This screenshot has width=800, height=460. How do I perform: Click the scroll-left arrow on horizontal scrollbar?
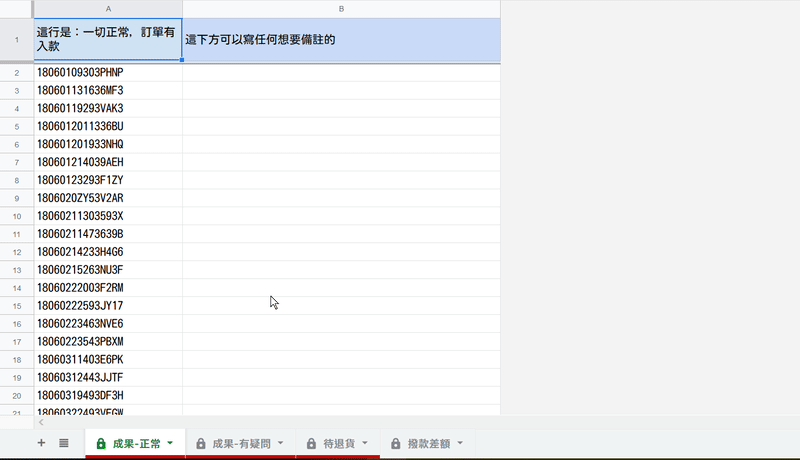coord(41,423)
